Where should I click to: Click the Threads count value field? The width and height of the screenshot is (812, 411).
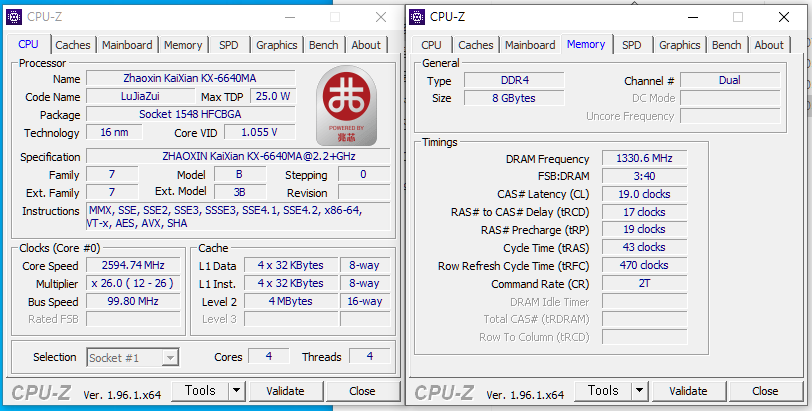(x=370, y=356)
